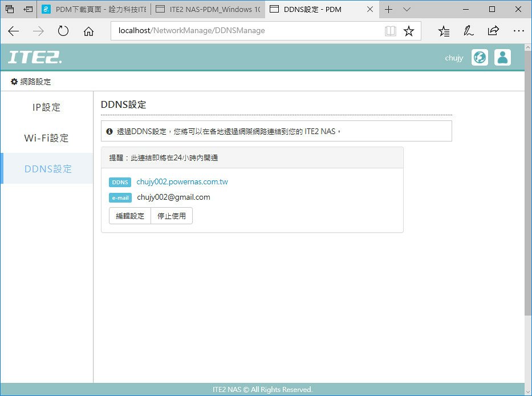Click the ITE2 logo

pos(35,58)
